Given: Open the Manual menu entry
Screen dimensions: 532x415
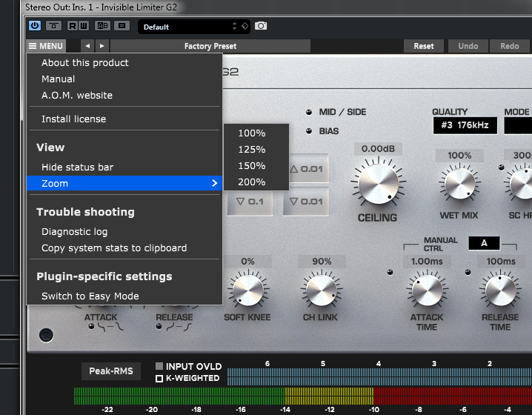Looking at the screenshot, I should click(x=124, y=79).
